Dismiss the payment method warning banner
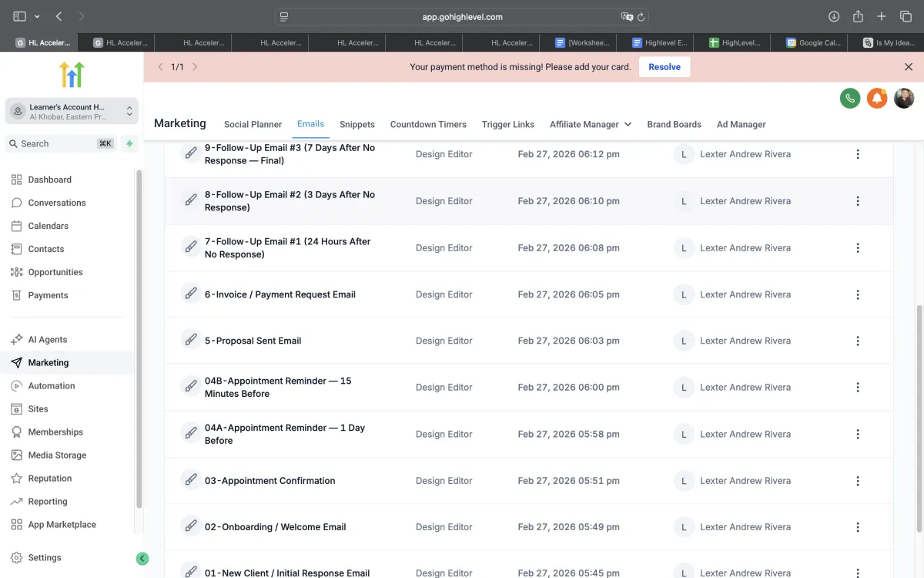 click(909, 67)
